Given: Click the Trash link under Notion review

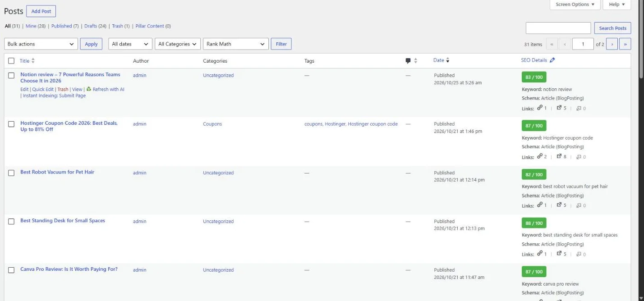Looking at the screenshot, I should (63, 89).
